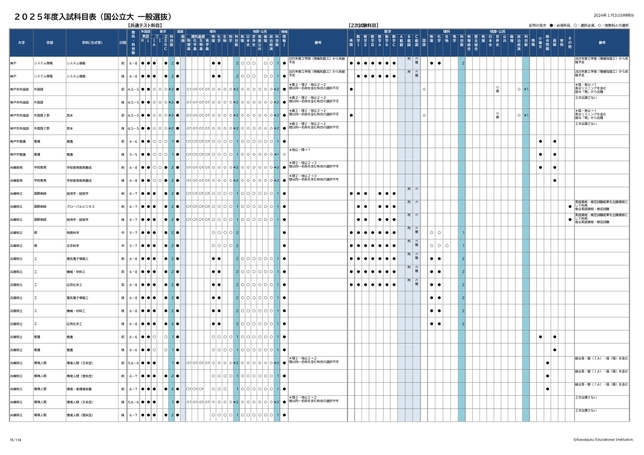Click the 日程 column header

pos(122,43)
